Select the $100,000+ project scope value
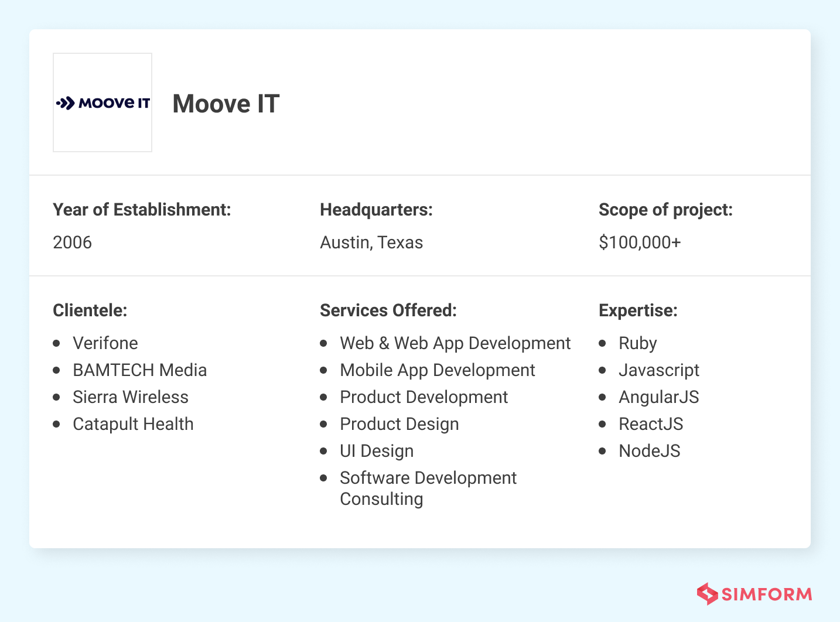The width and height of the screenshot is (840, 622). coord(640,242)
